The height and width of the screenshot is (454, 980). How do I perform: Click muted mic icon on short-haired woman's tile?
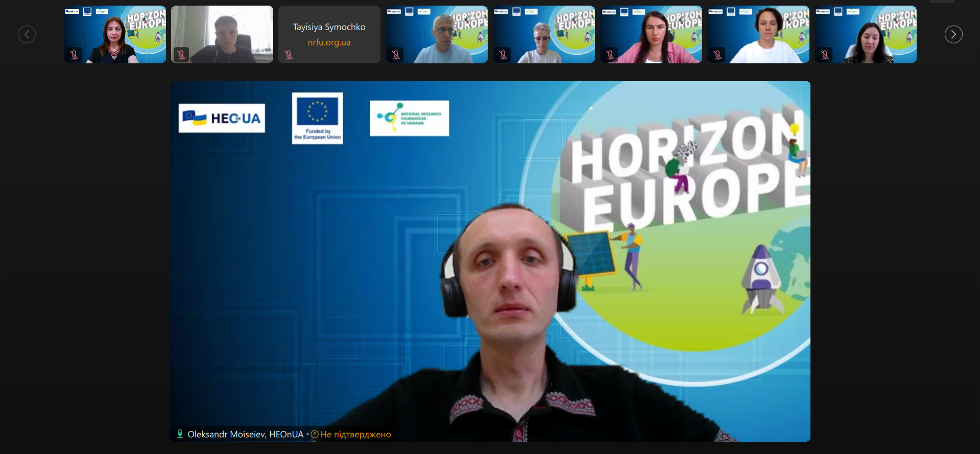(x=503, y=55)
